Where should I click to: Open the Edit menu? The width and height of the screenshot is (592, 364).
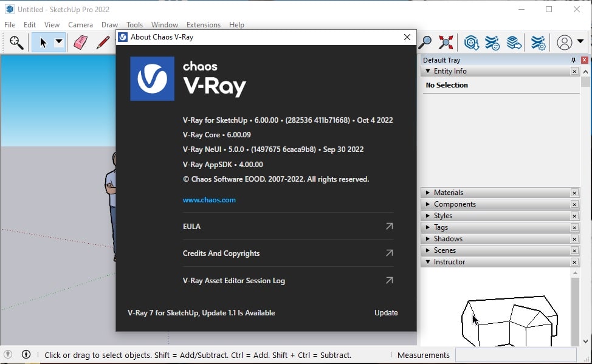[29, 24]
